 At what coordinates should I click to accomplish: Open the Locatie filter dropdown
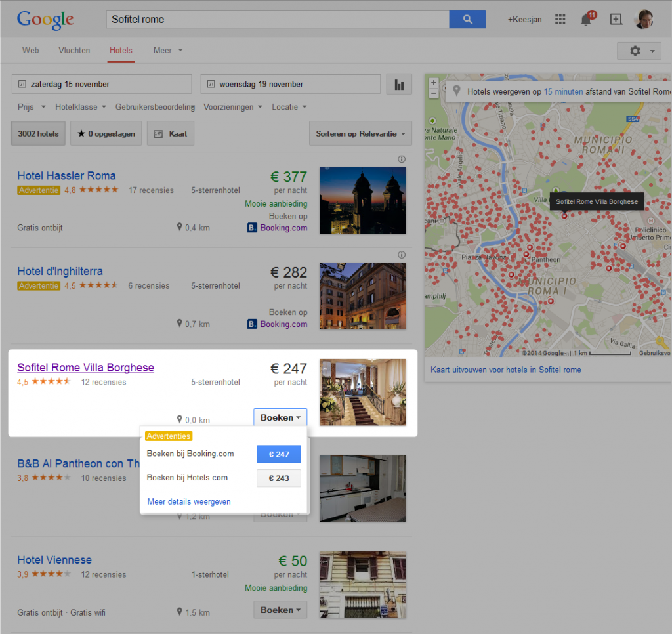(289, 107)
